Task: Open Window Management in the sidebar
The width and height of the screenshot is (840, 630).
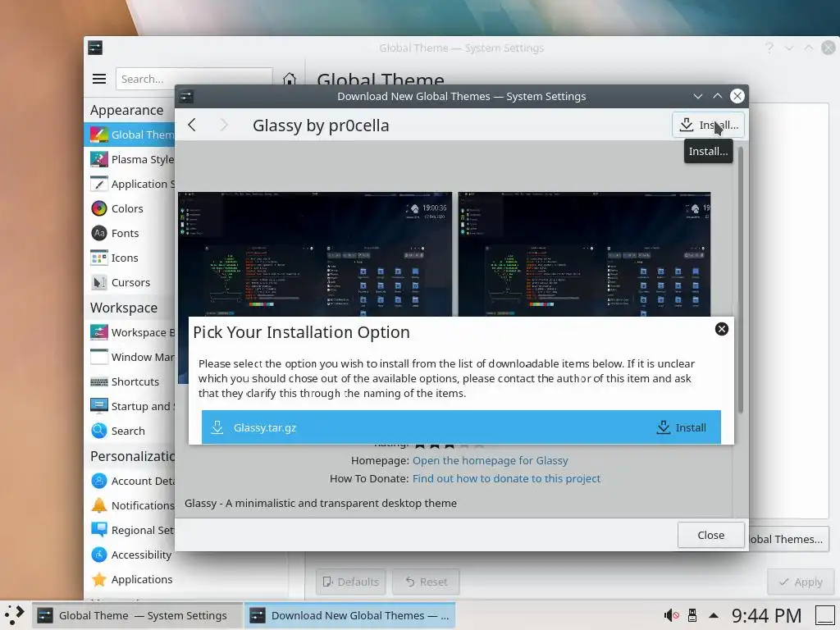Action: pos(130,357)
